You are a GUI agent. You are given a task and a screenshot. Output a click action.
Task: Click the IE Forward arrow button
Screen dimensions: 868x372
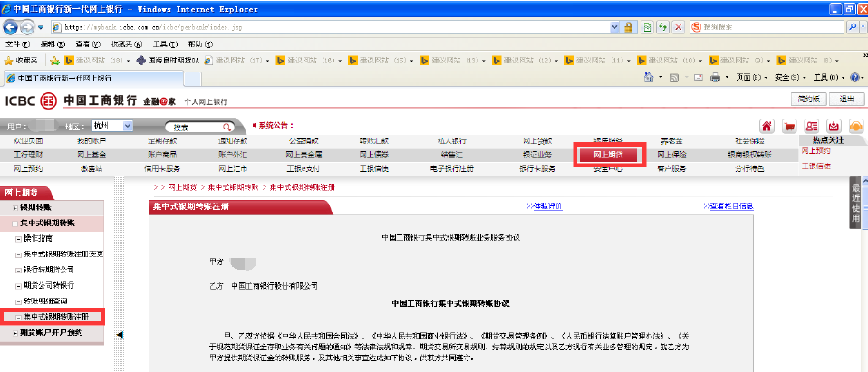pyautogui.click(x=27, y=26)
